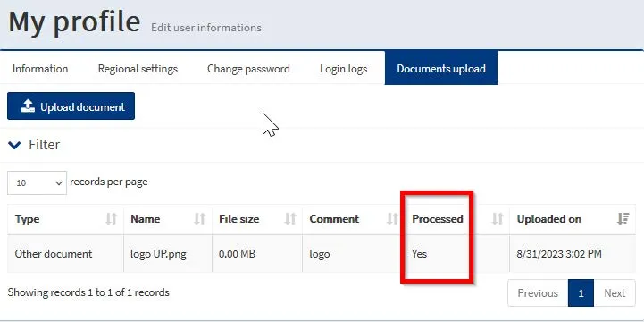Sort by Comment column arrows

(x=392, y=219)
